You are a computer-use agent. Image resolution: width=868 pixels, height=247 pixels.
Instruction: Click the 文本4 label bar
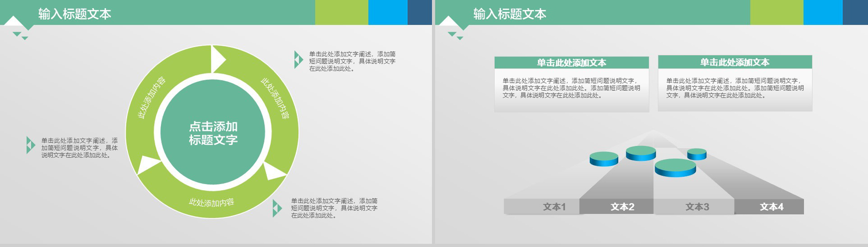pyautogui.click(x=769, y=207)
